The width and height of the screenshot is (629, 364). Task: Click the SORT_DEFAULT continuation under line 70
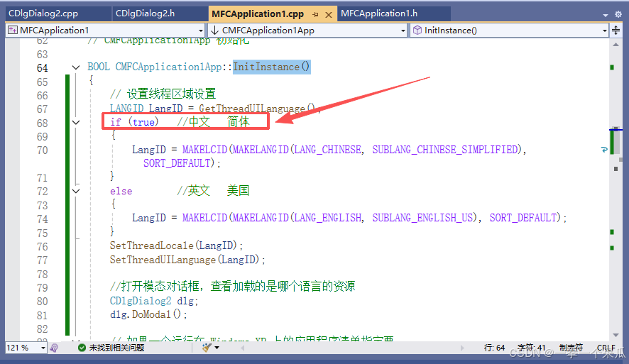[177, 163]
